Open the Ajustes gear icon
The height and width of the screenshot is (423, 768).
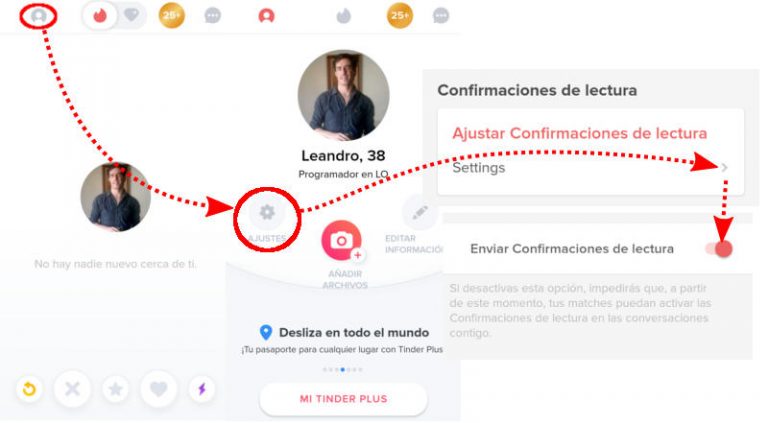[x=267, y=212]
